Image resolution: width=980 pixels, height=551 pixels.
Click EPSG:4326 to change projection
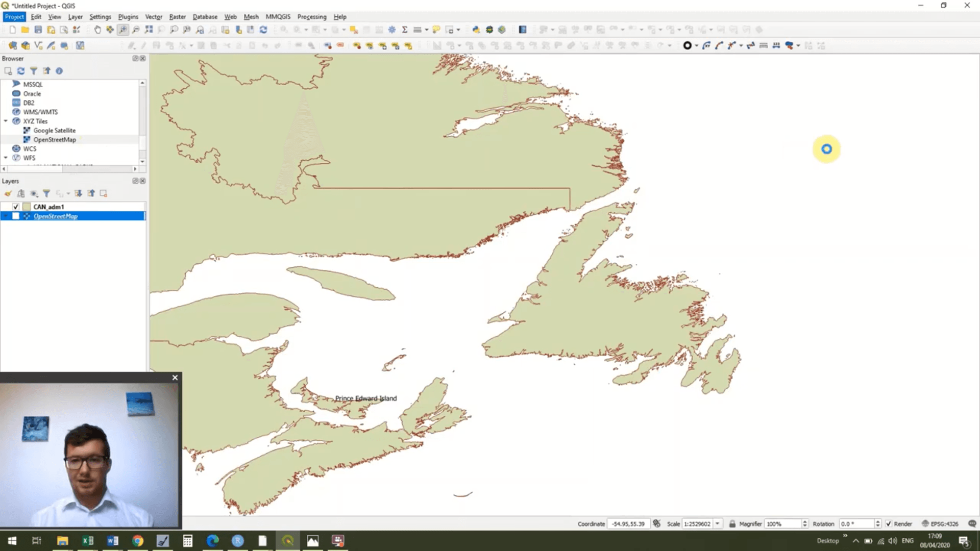[944, 523]
